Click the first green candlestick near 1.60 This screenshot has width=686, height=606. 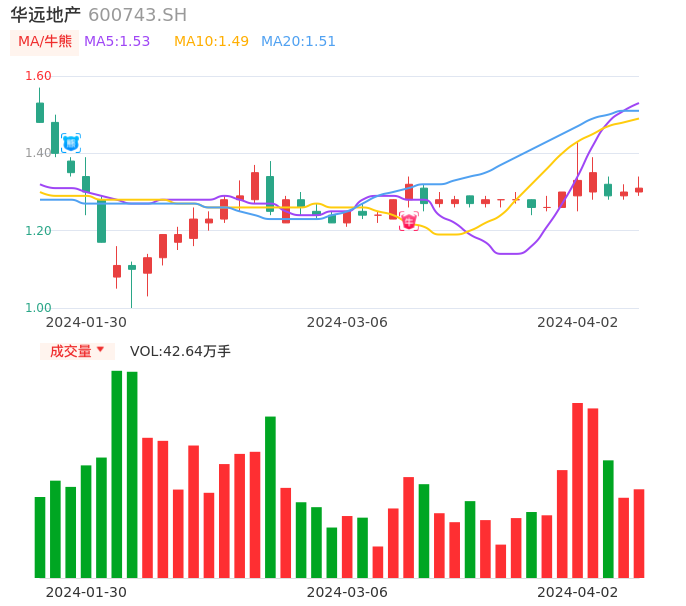pyautogui.click(x=40, y=112)
